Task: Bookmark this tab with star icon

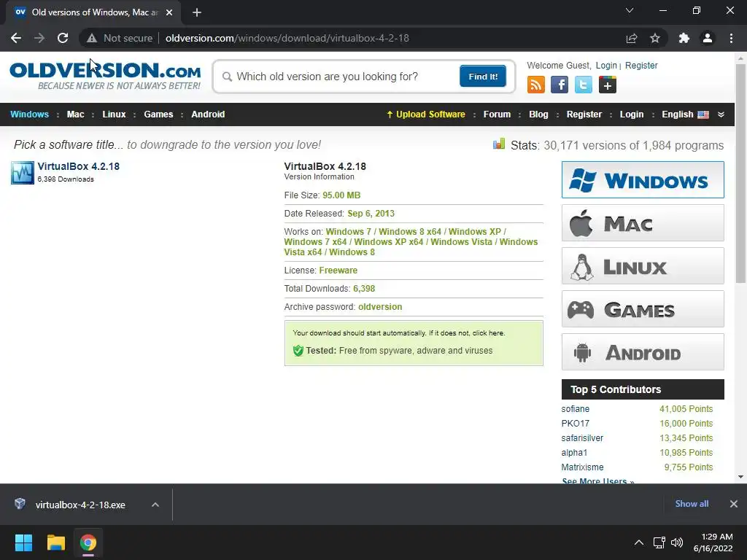Action: tap(655, 38)
